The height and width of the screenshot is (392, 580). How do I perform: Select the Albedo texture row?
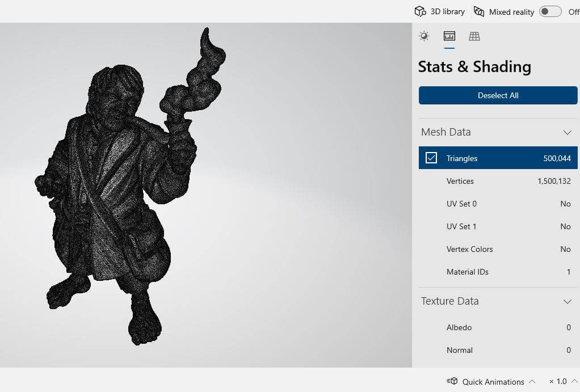(x=498, y=327)
